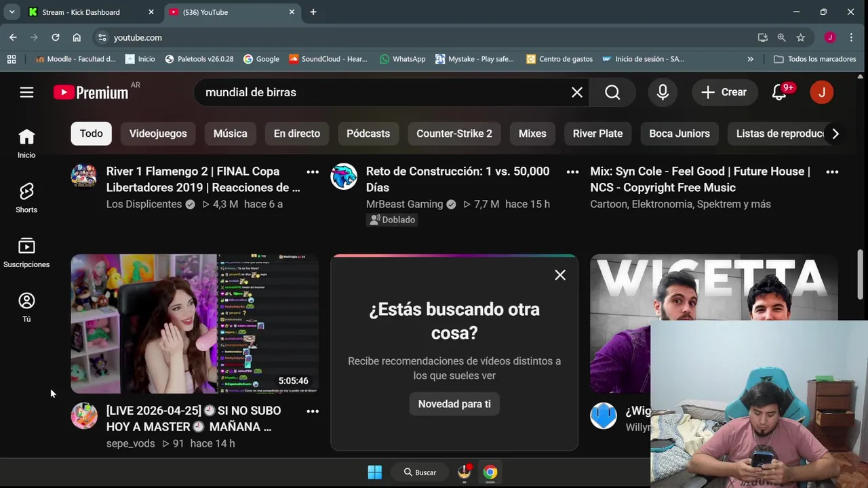Open the Chrome apps grid in bookmarks bar
868x488 pixels.
12,59
